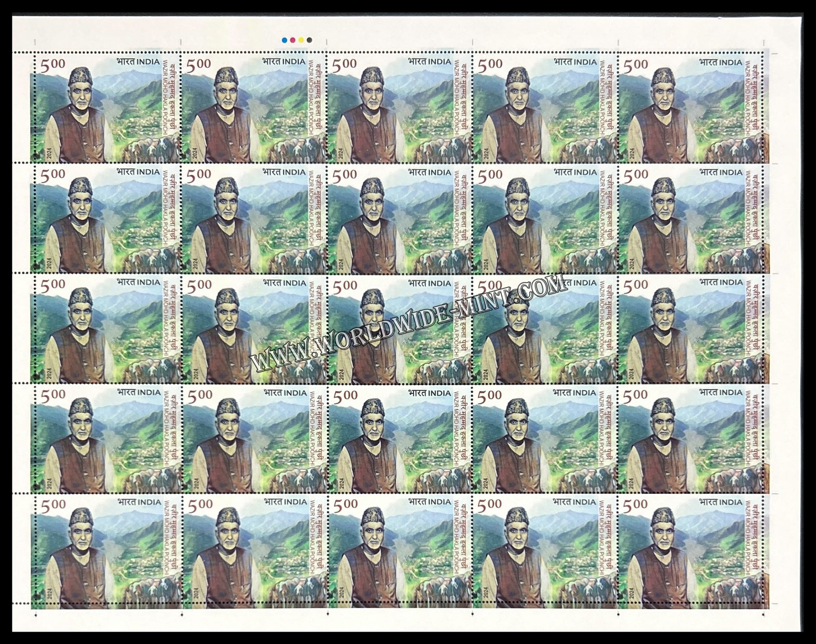
Task: Click the yellow color registration dot
Action: (301, 40)
